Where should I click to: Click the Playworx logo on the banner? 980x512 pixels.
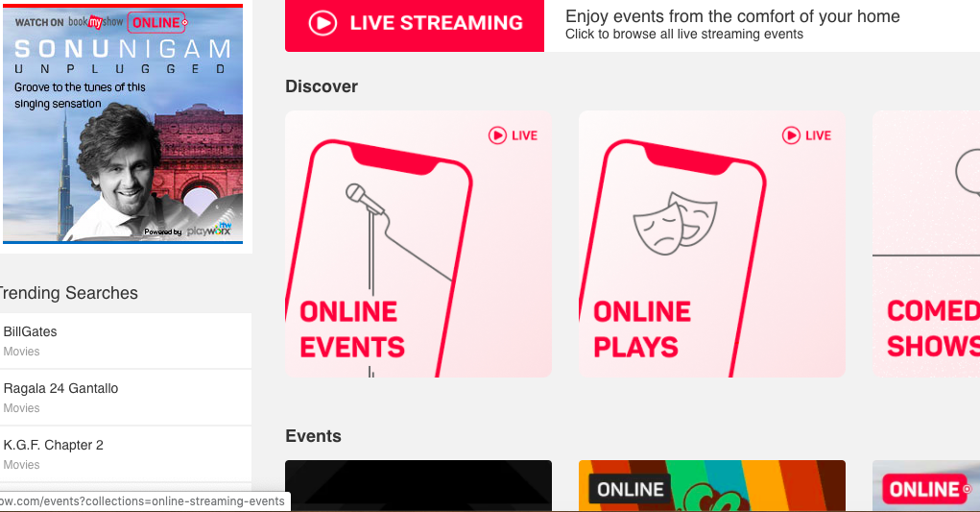pyautogui.click(x=209, y=231)
